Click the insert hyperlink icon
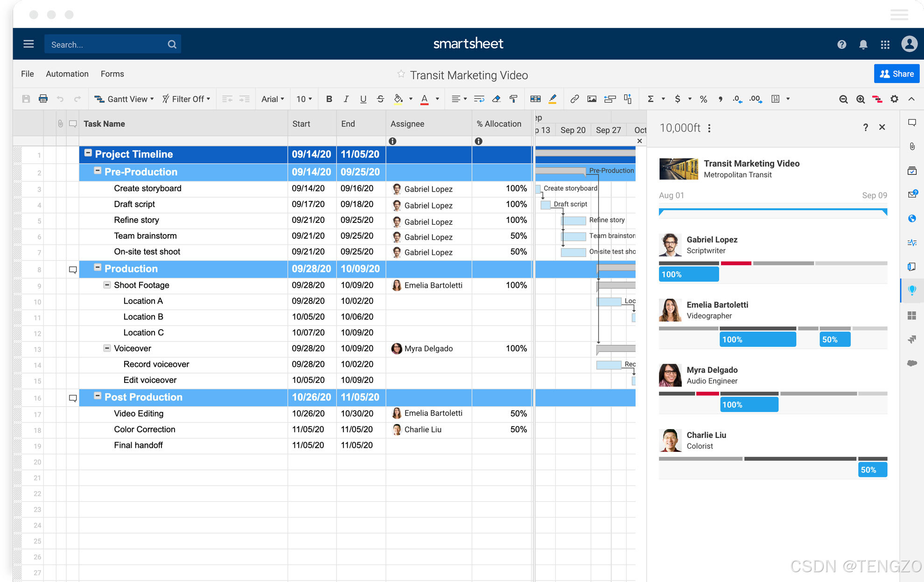Viewport: 924px width, 582px height. (574, 99)
